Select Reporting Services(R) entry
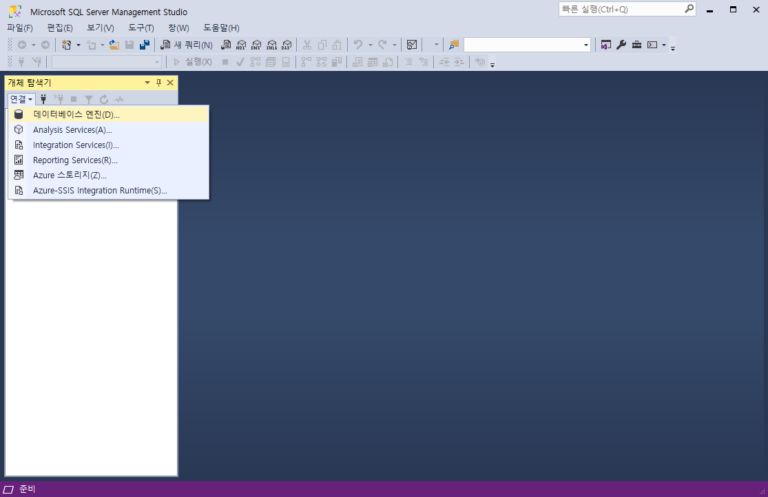768x497 pixels. pos(75,160)
